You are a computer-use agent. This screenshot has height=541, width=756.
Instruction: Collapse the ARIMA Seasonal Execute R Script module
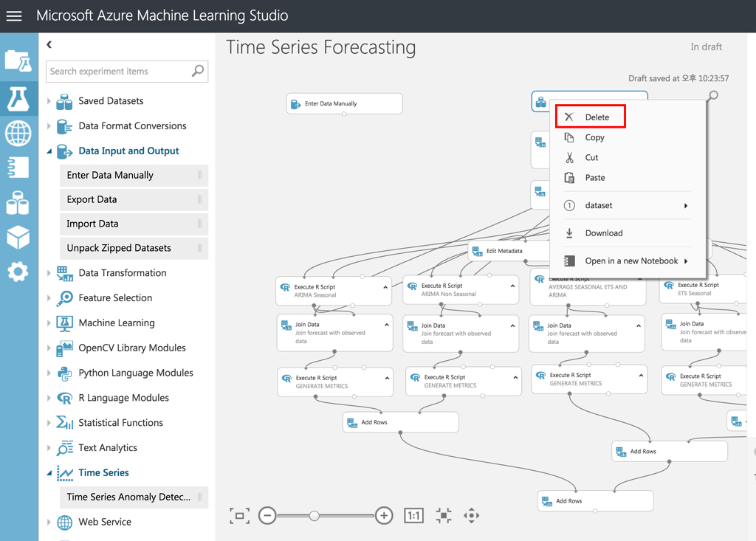tap(385, 287)
